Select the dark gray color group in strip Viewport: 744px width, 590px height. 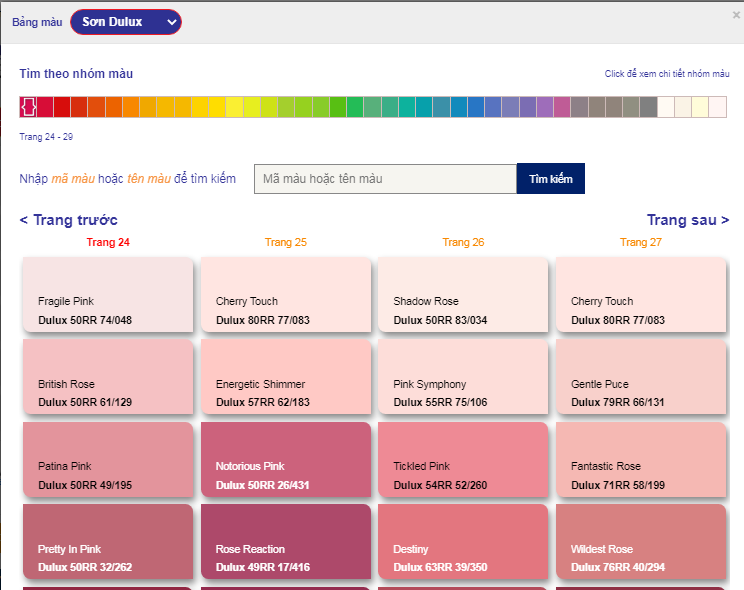(x=648, y=107)
